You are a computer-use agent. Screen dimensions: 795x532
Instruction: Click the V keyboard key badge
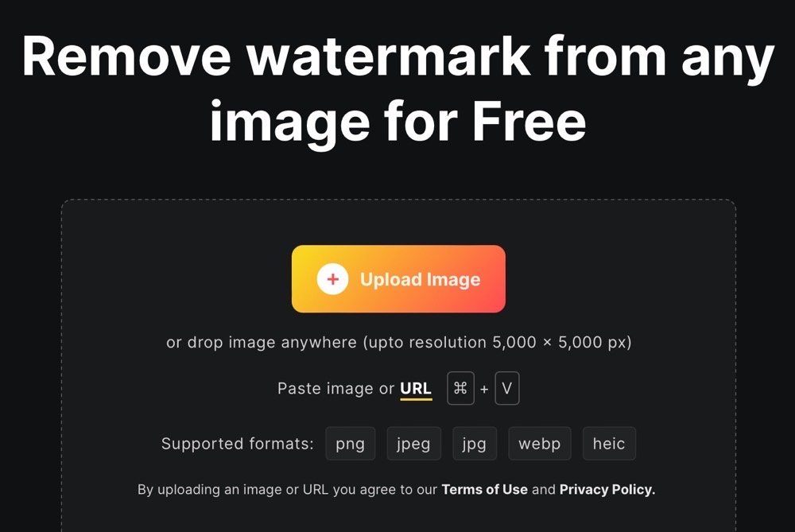tap(507, 389)
